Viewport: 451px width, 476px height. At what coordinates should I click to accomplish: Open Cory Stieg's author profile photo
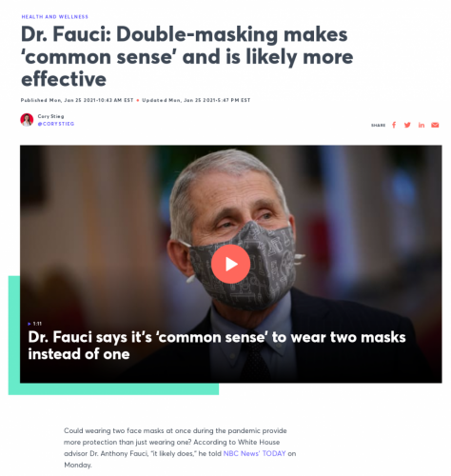[x=27, y=120]
